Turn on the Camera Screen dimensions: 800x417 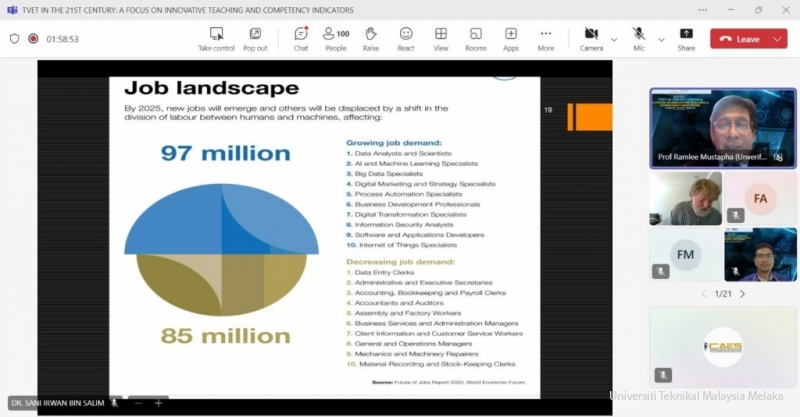[x=591, y=38]
